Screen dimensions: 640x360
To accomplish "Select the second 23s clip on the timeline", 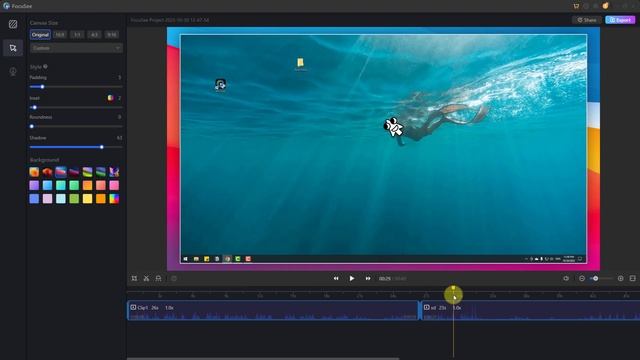I will point(530,311).
